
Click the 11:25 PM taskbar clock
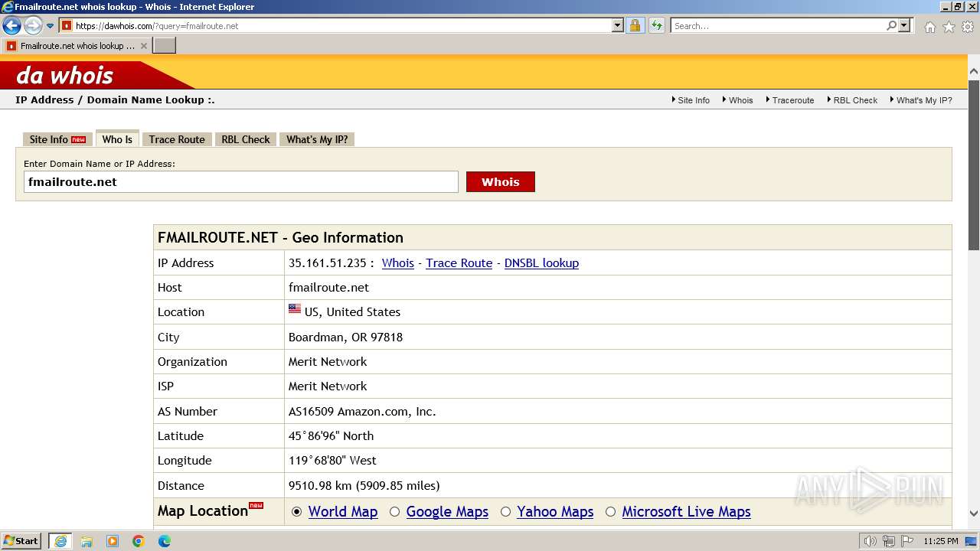click(940, 541)
